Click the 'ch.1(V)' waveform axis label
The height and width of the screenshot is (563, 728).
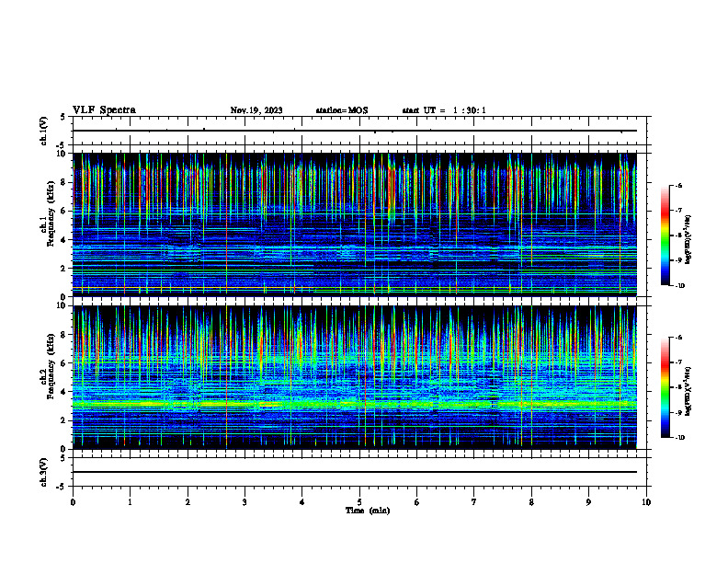tap(43, 131)
